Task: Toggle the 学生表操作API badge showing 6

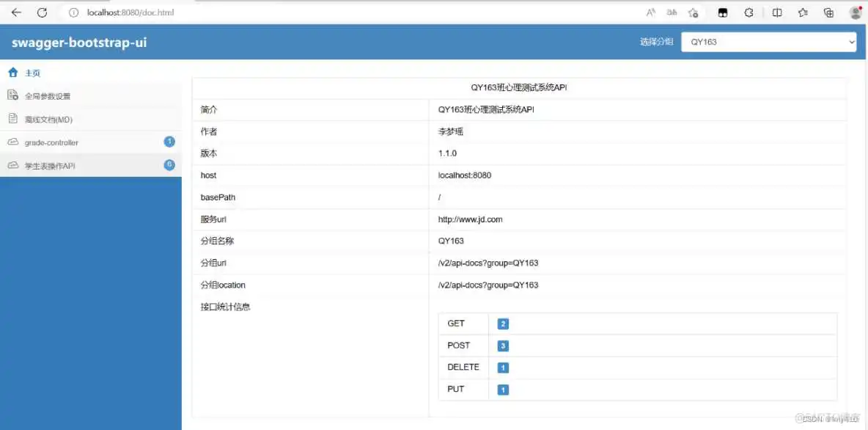Action: 169,165
